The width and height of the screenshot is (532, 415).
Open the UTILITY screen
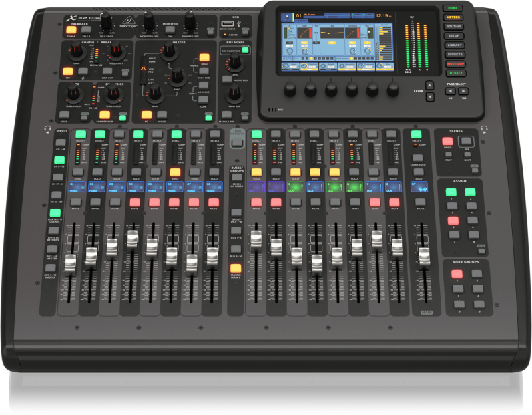(456, 73)
